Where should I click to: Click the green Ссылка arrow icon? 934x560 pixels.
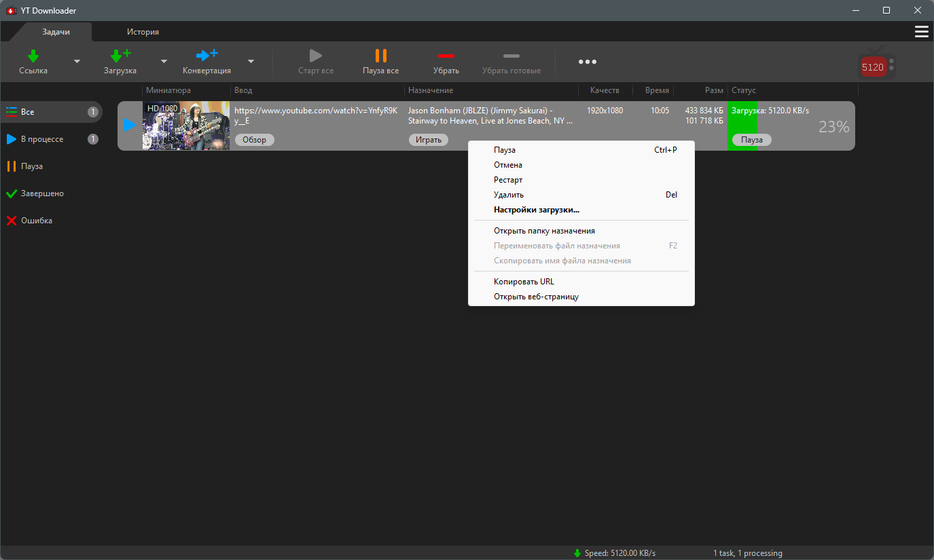[33, 56]
